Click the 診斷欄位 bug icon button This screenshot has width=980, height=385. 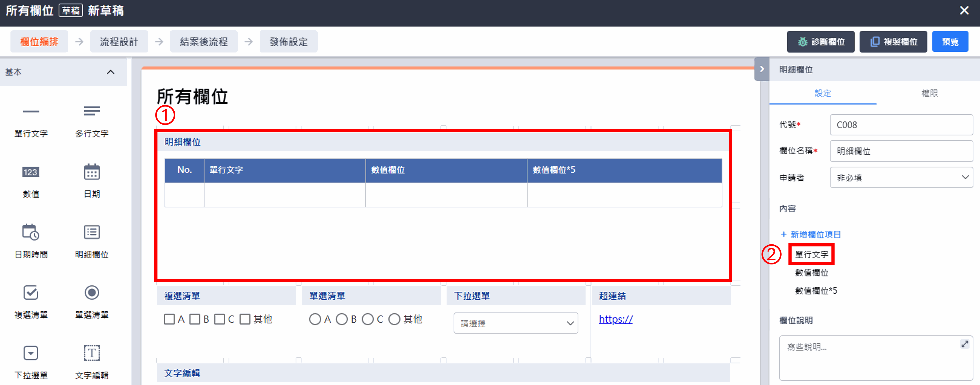pyautogui.click(x=821, y=41)
